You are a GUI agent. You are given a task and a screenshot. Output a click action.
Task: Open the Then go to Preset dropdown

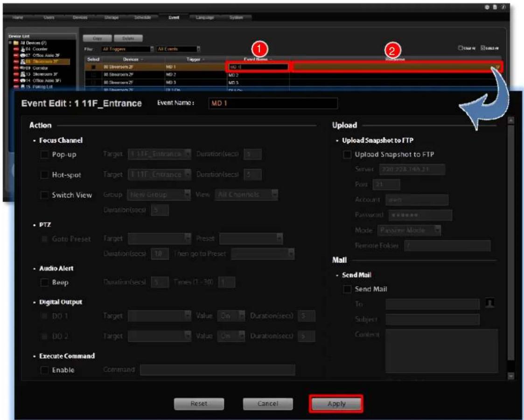coord(263,254)
